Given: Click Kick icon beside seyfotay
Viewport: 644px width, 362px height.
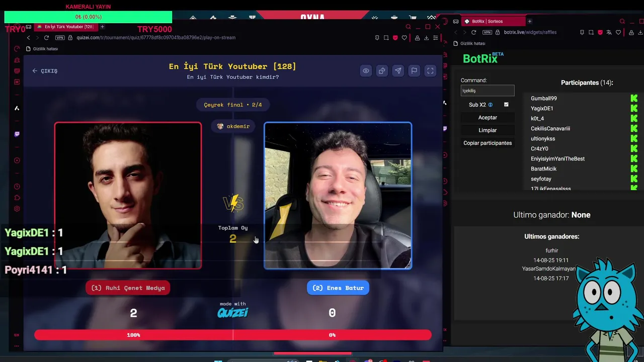Looking at the screenshot, I should pos(634,179).
